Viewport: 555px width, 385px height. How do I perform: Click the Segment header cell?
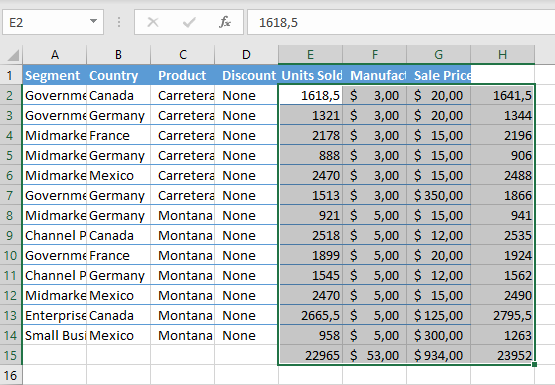pos(55,75)
